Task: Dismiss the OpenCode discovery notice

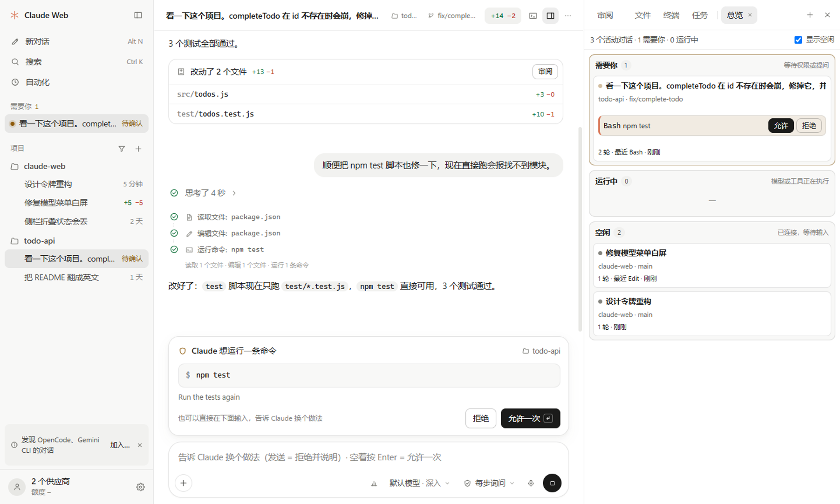Action: 140,445
